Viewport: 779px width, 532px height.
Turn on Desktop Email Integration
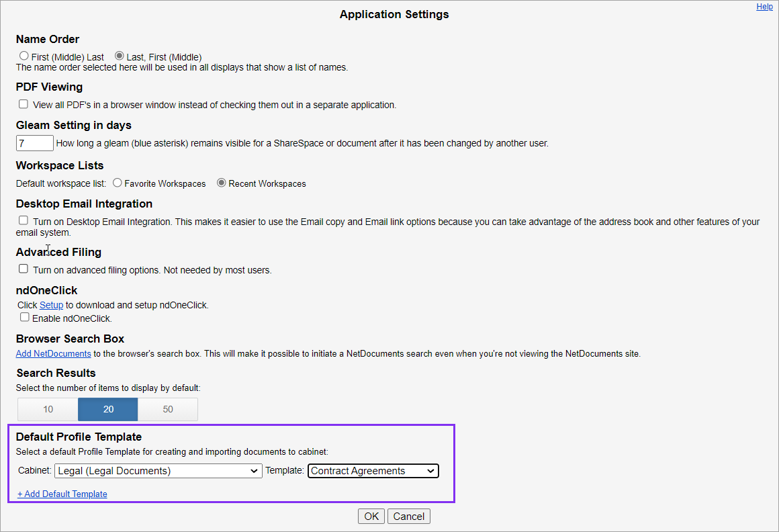23,220
